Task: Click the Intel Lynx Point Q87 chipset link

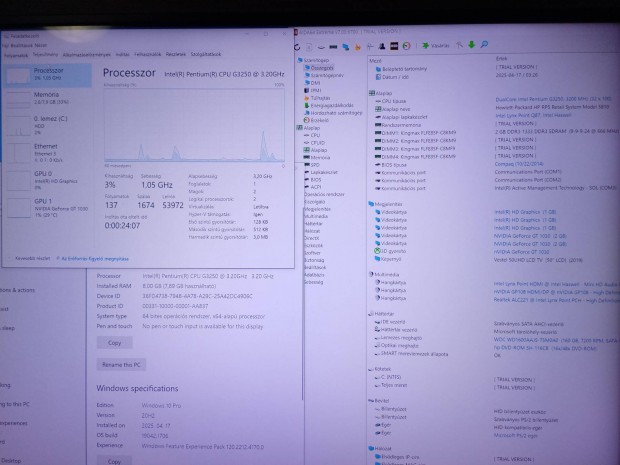Action: [x=533, y=115]
